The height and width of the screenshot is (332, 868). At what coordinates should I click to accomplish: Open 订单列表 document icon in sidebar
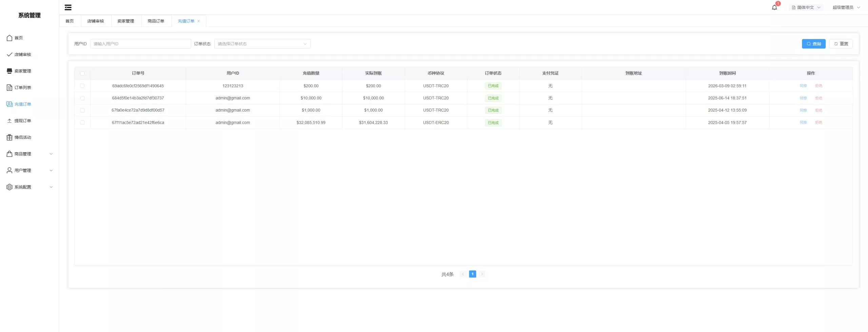tap(9, 87)
